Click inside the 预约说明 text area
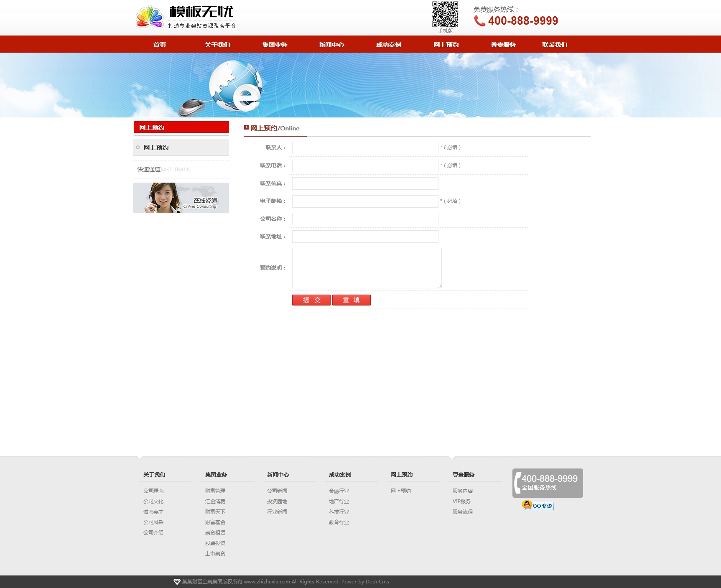The image size is (721, 588). [x=367, y=268]
